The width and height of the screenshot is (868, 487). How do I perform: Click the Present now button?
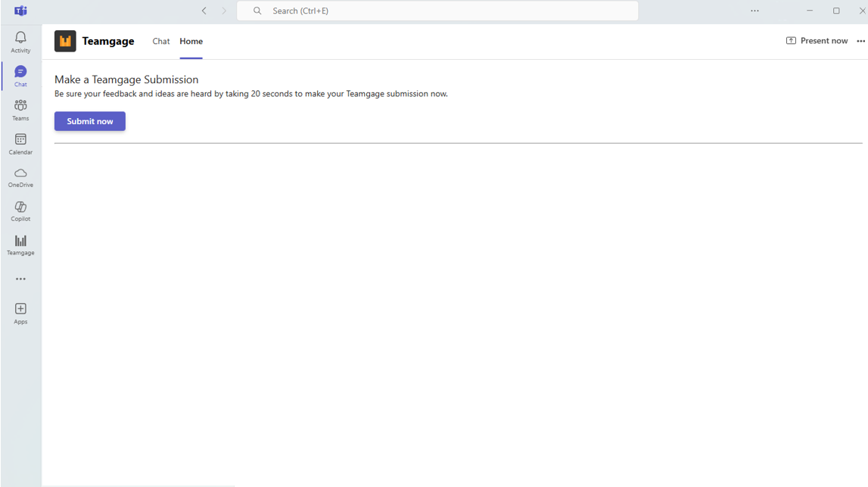coord(817,41)
